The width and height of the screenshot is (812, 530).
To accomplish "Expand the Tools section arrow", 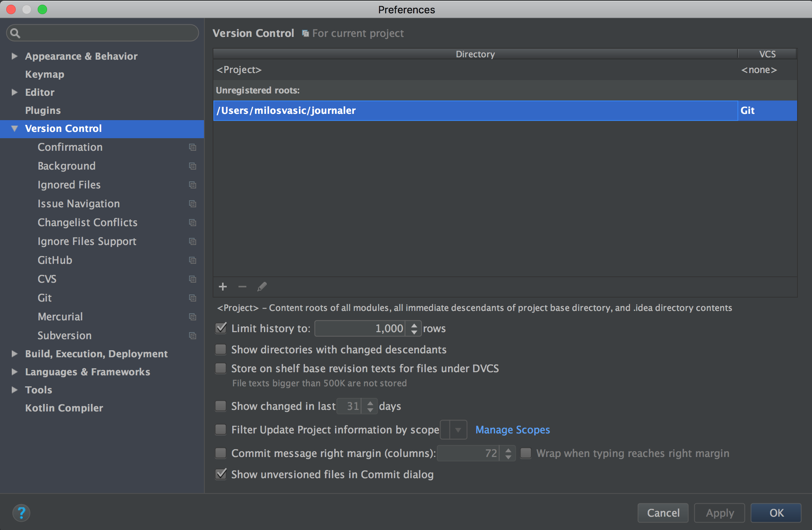I will tap(15, 390).
